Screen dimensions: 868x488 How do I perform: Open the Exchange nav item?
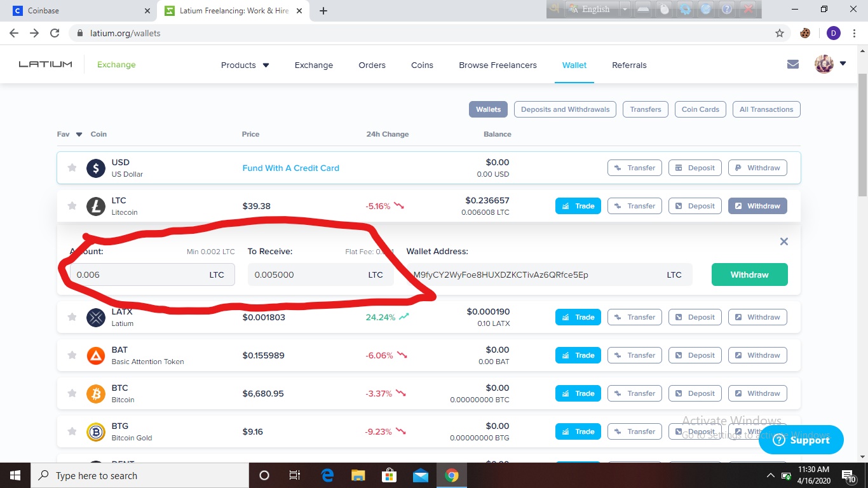(314, 65)
